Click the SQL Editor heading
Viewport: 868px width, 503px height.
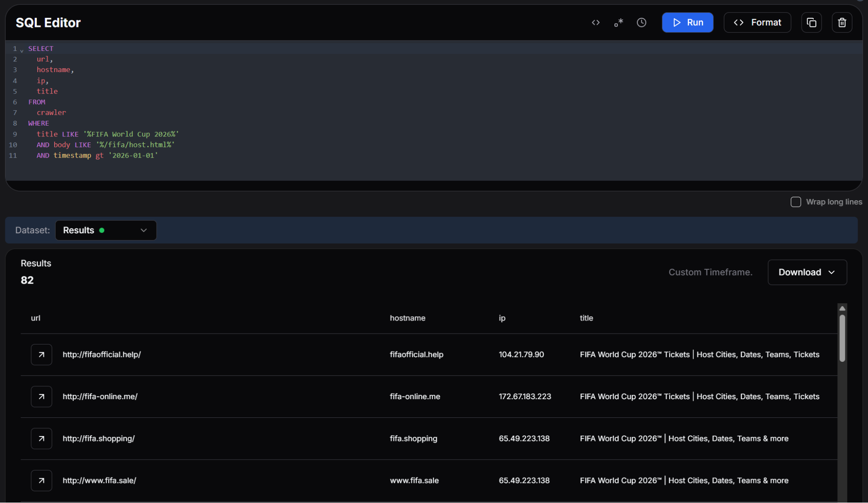click(48, 23)
